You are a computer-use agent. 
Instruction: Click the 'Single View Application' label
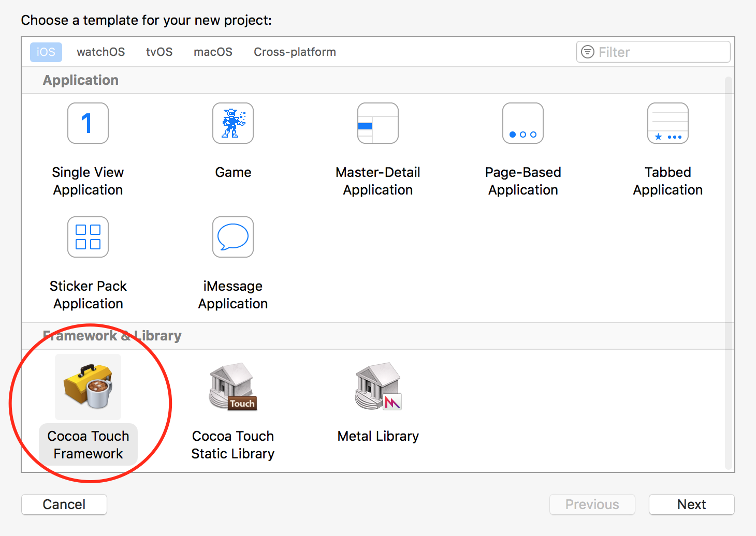pyautogui.click(x=88, y=181)
